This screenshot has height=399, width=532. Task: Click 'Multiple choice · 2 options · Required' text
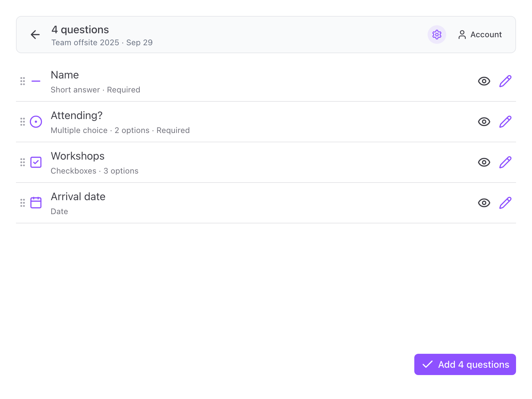click(120, 130)
